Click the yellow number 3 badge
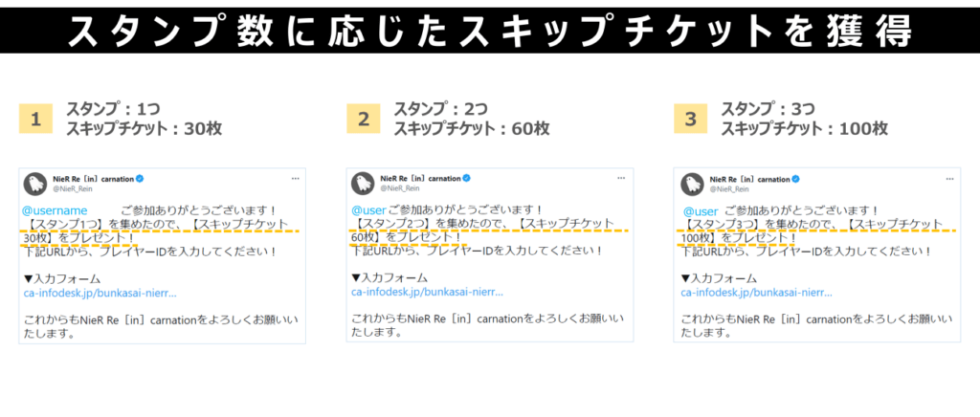The height and width of the screenshot is (417, 980). pos(690,119)
